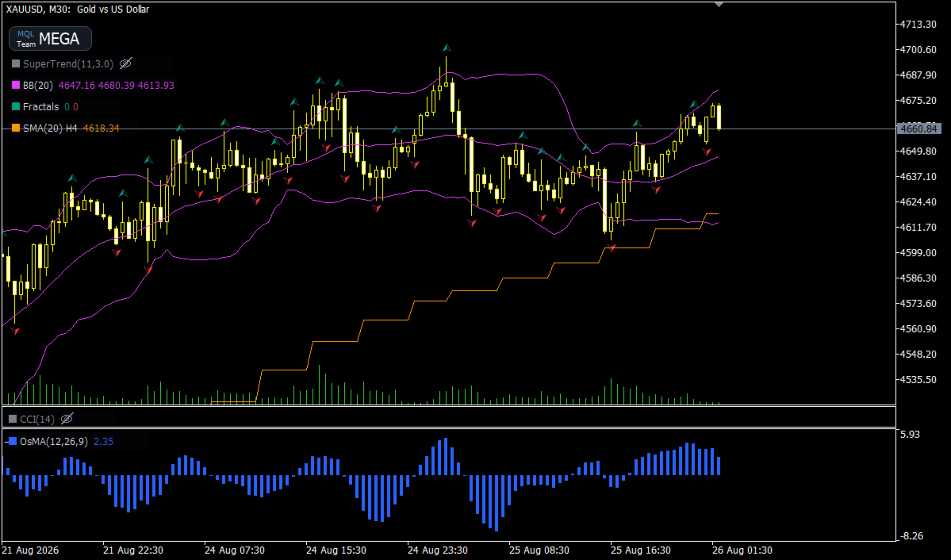The image size is (951, 560).
Task: Click the time axis label 26 Aug 01:30
Action: [x=742, y=550]
